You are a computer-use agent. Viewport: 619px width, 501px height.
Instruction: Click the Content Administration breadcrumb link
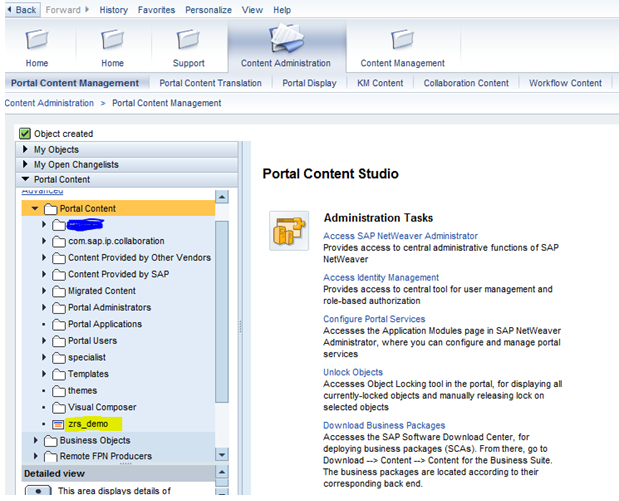[49, 103]
